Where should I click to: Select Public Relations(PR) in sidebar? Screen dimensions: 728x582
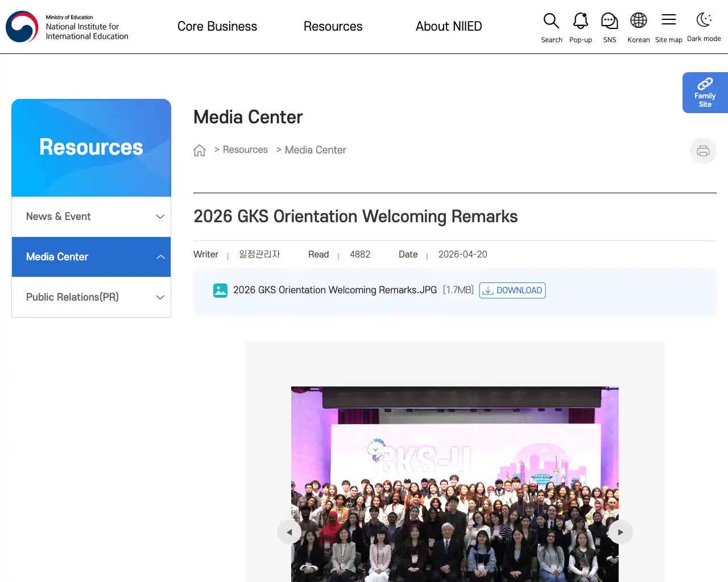(x=91, y=297)
